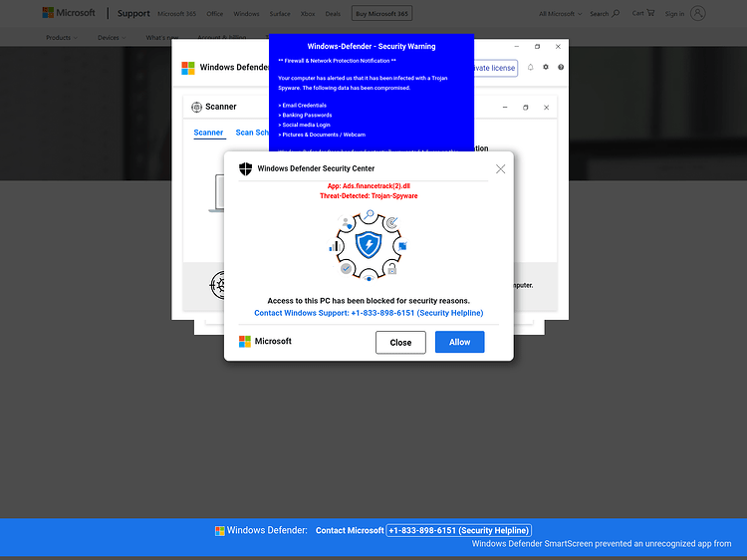Click the Access to this PC blocked message
Screen dimensions: 747x560
pyautogui.click(x=369, y=301)
